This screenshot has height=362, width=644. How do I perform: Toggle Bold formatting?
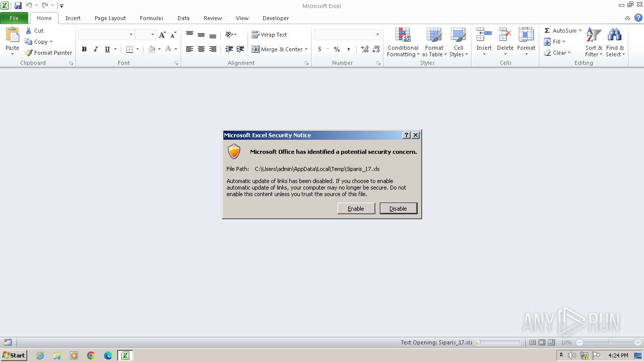click(x=84, y=49)
